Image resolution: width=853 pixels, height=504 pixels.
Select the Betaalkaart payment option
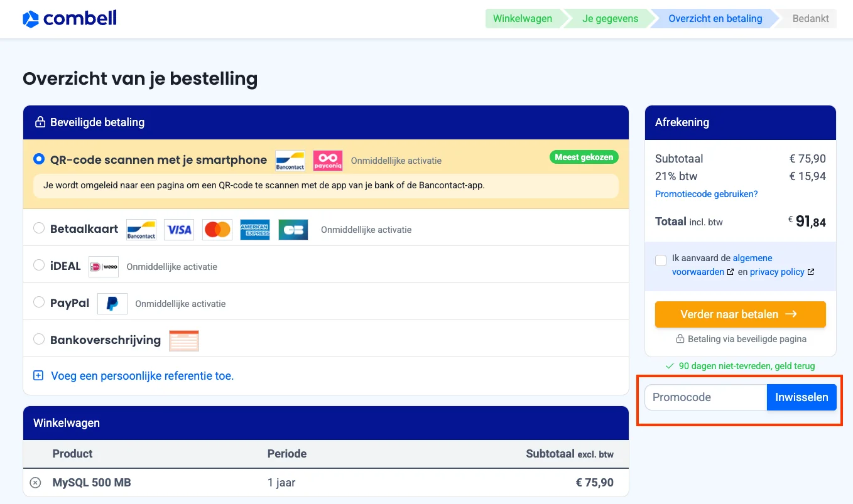tap(38, 229)
